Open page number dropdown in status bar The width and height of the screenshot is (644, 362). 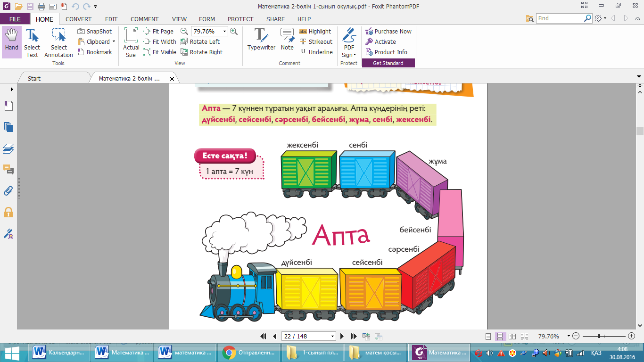point(333,337)
